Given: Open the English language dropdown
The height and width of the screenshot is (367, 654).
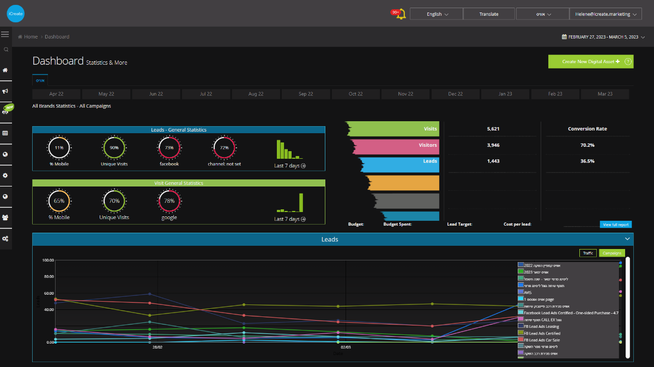Looking at the screenshot, I should [436, 14].
